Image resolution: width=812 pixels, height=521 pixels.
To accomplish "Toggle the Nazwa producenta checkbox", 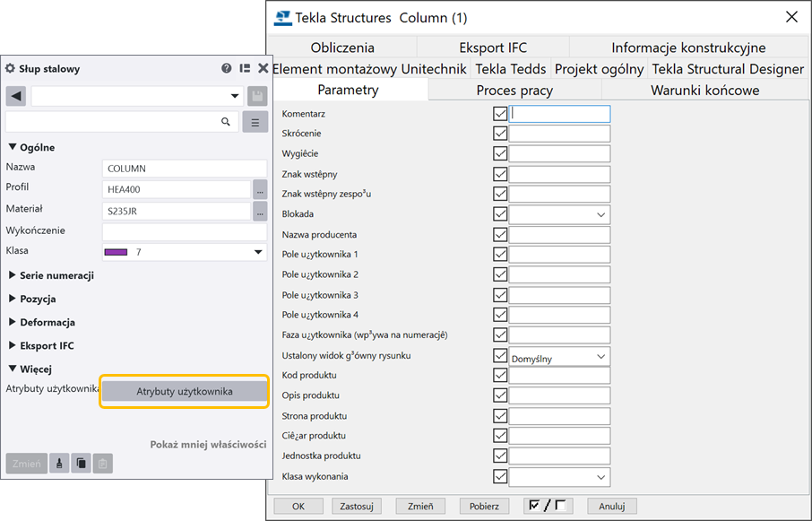I will [x=500, y=235].
